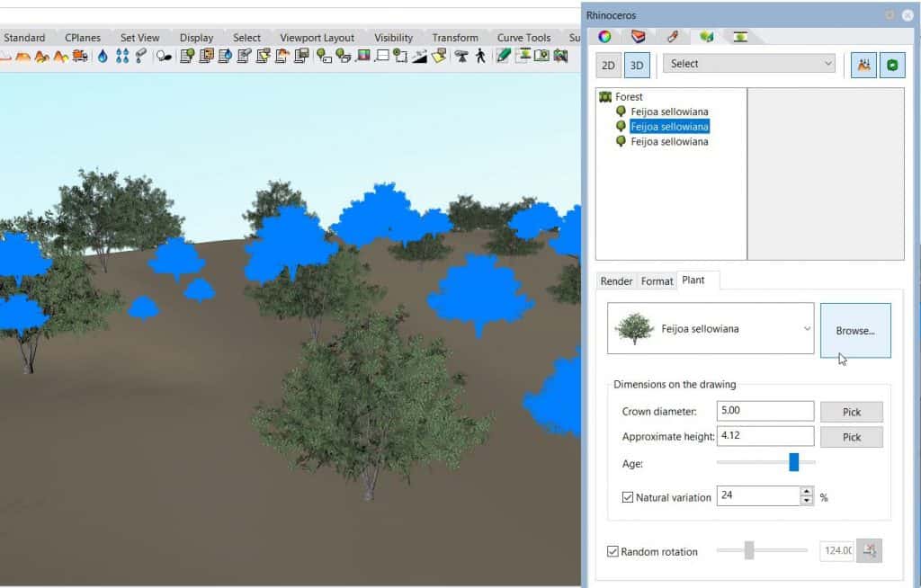
Task: Open the list icon with blue water drop
Action: tap(225, 56)
